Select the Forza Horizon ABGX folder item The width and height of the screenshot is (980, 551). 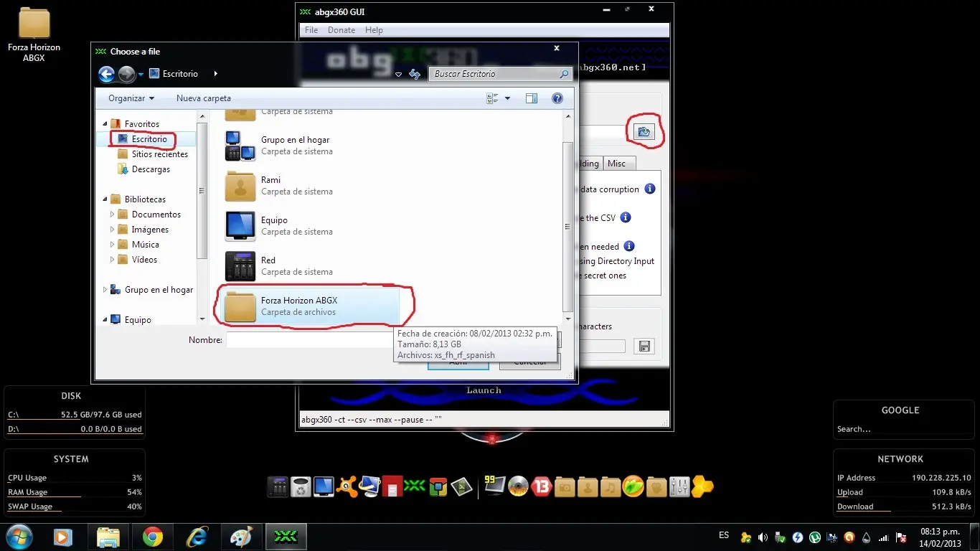309,306
